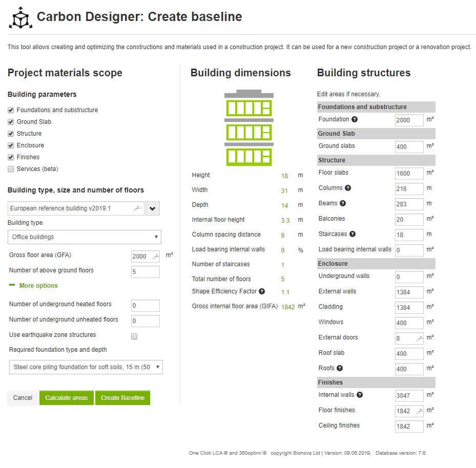The image size is (476, 468).
Task: Click the Gross floor area input field
Action: [141, 257]
